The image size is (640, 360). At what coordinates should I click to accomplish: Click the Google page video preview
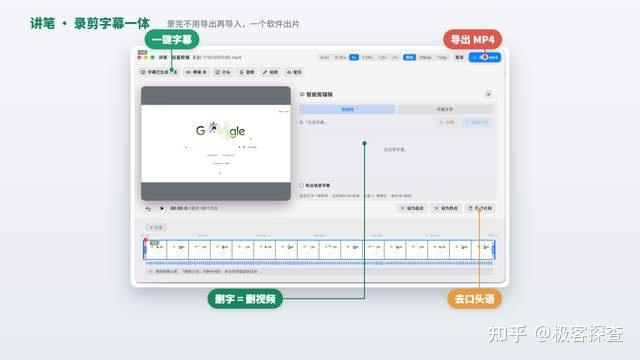pyautogui.click(x=216, y=143)
